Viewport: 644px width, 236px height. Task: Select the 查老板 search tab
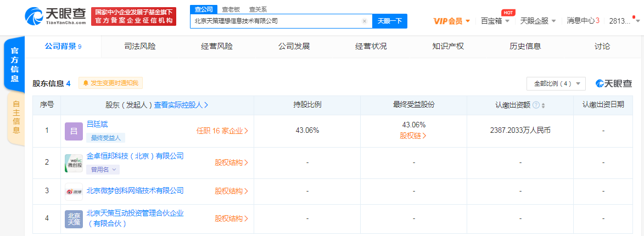point(231,9)
